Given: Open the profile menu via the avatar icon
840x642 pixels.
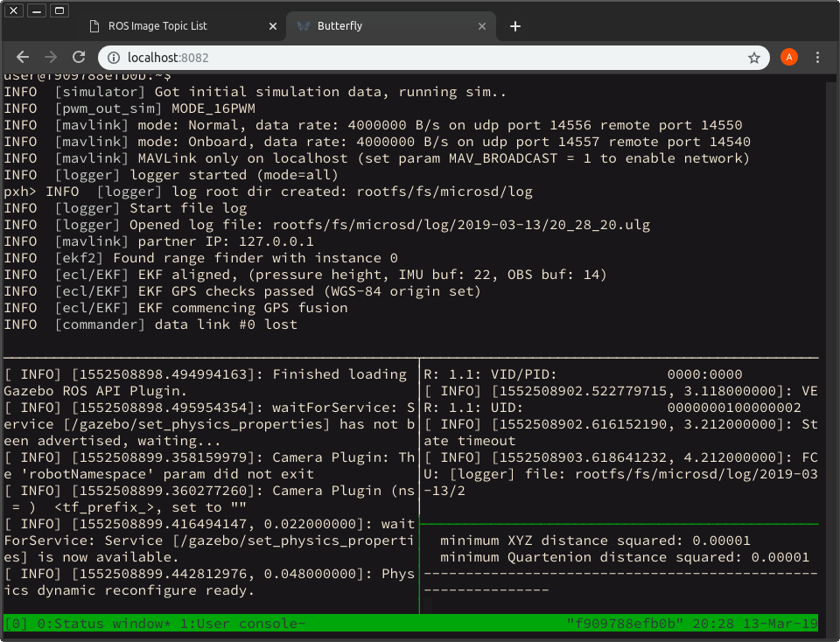Looking at the screenshot, I should tap(788, 57).
